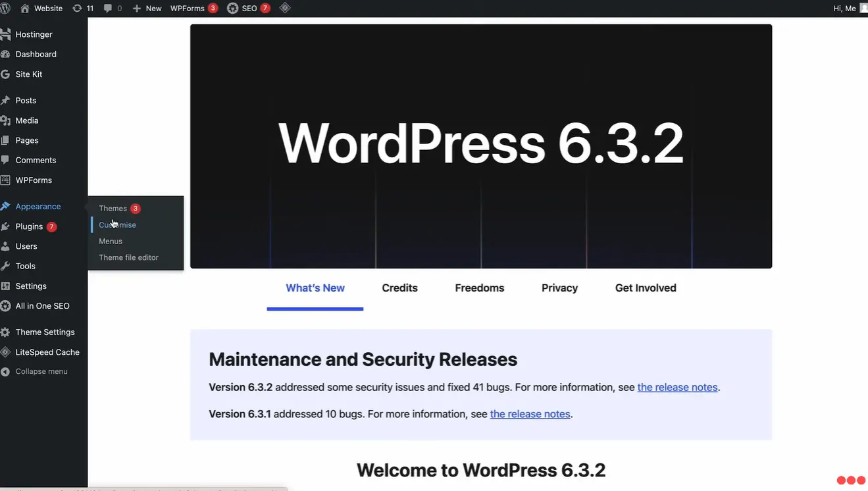The height and width of the screenshot is (491, 868).
Task: Open comments via the speech bubble icon
Action: [109, 8]
